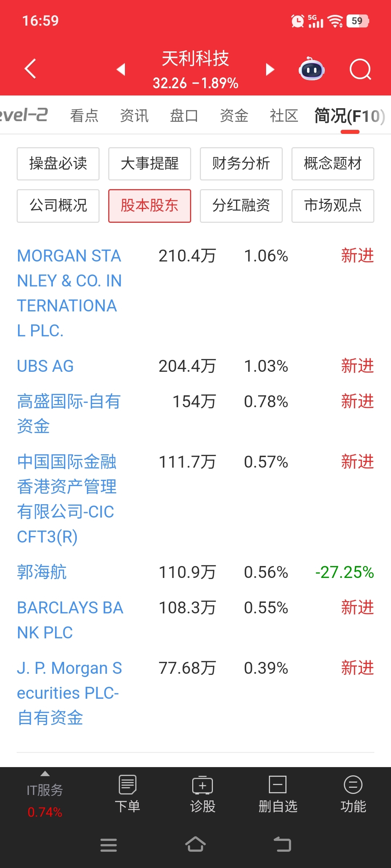
Task: Open 诊股 stock diagnosis icon
Action: pos(203,794)
